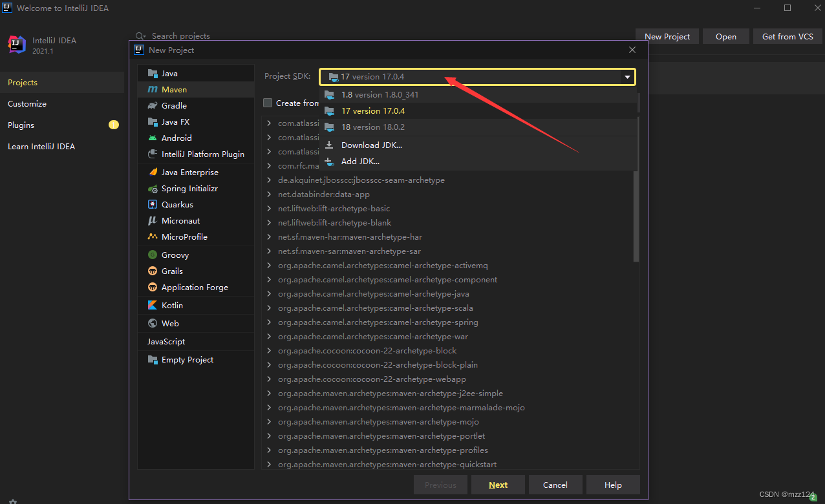825x504 pixels.
Task: Click the Next button
Action: tap(498, 485)
